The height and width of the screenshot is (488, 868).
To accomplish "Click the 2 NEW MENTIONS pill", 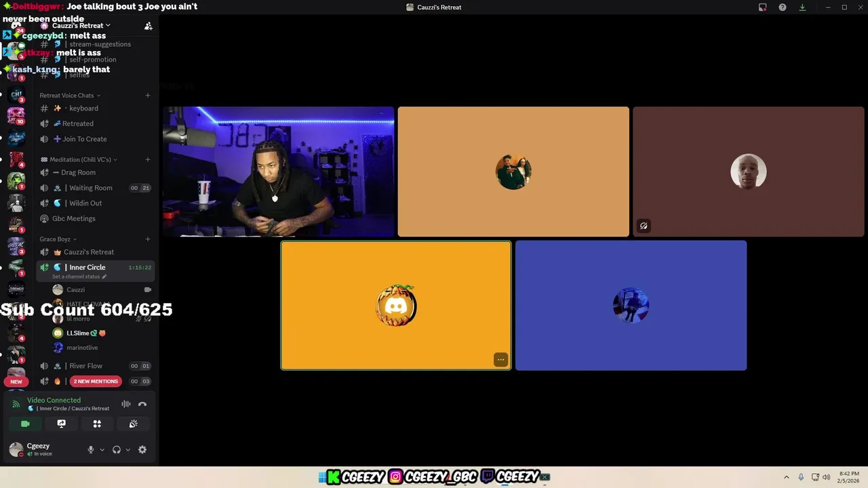I will click(96, 382).
